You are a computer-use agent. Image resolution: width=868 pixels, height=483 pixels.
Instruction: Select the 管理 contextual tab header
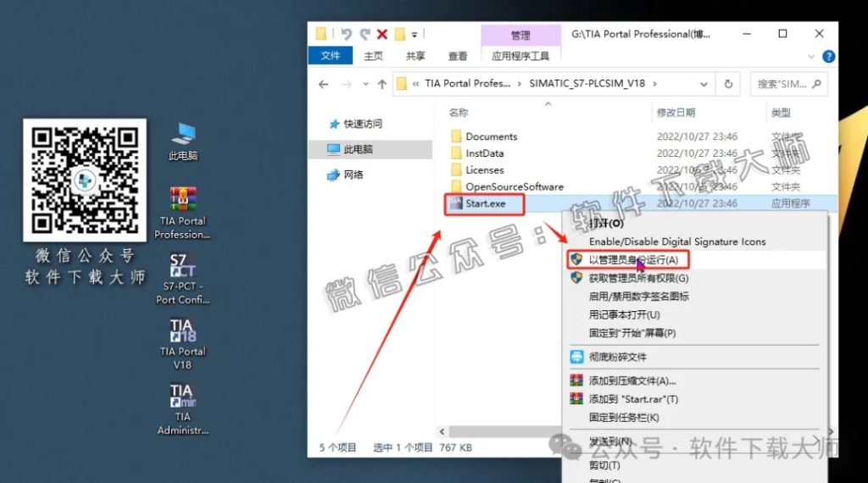click(x=520, y=36)
